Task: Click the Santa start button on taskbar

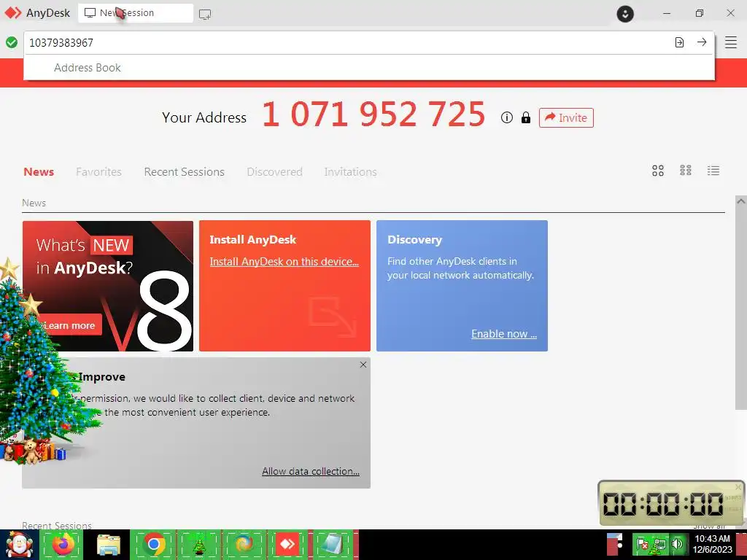Action: click(19, 545)
